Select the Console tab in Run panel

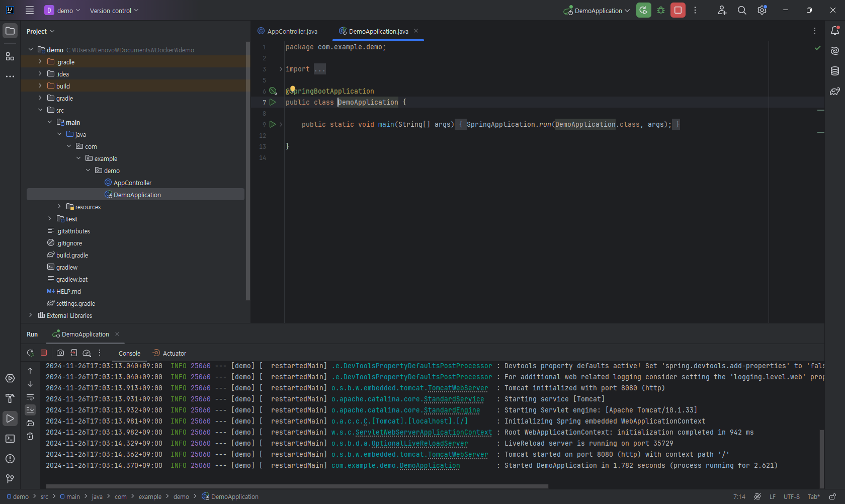click(129, 353)
